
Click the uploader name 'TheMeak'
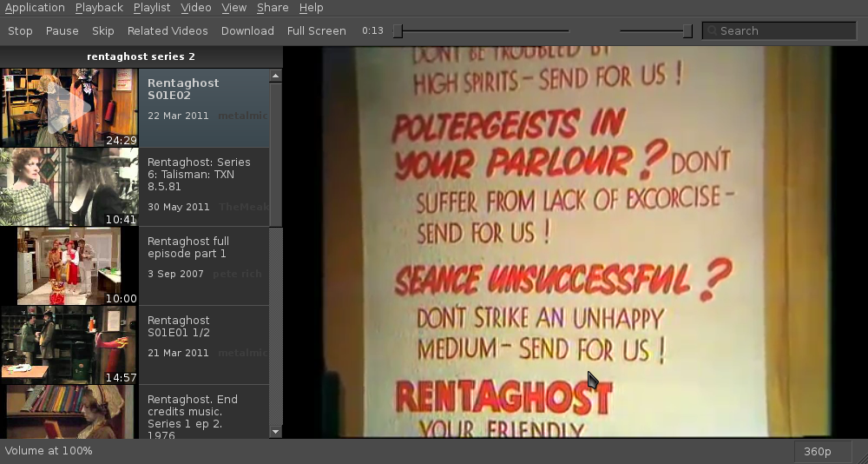pyautogui.click(x=244, y=207)
